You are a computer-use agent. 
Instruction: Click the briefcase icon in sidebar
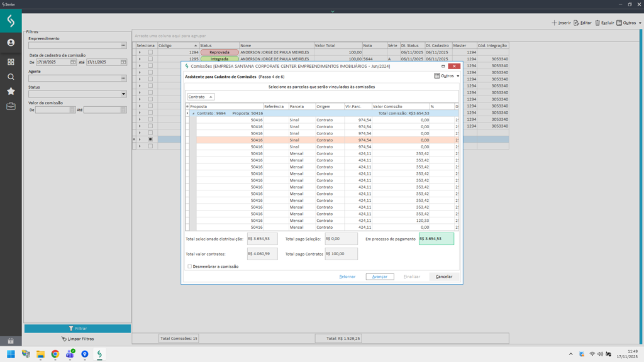[11, 106]
